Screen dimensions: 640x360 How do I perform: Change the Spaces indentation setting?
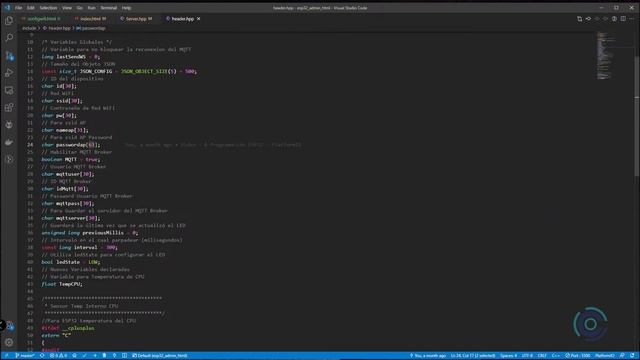[x=509, y=356]
